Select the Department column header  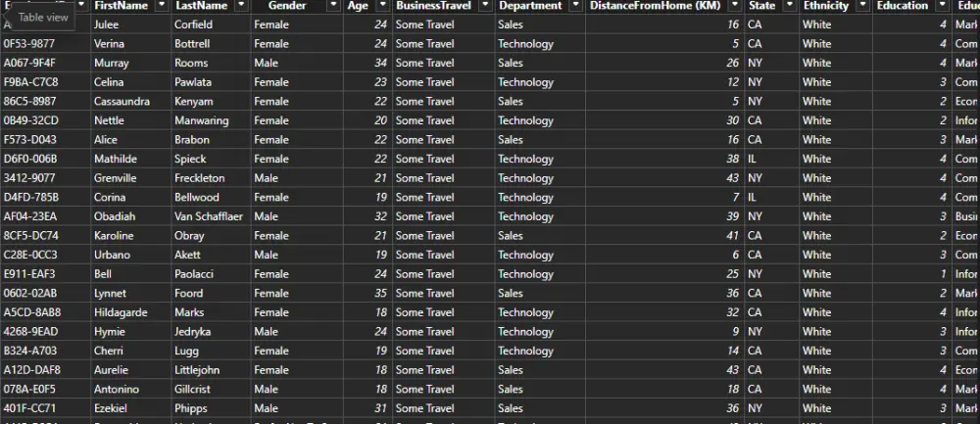[x=529, y=6]
